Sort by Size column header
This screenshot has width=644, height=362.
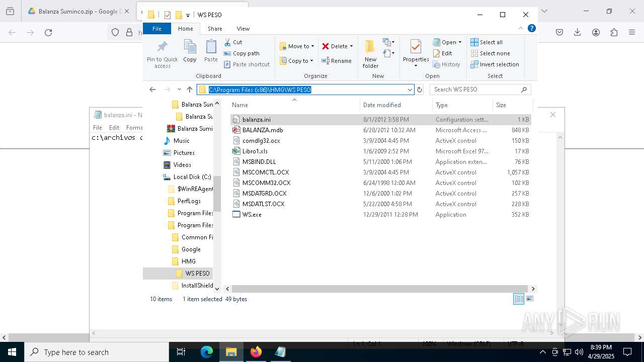pos(512,105)
